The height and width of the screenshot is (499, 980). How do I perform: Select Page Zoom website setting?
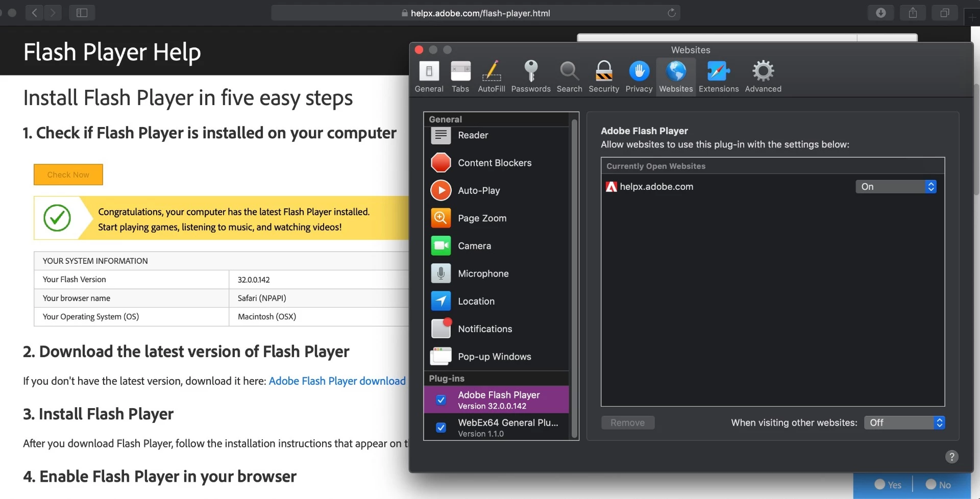496,218
